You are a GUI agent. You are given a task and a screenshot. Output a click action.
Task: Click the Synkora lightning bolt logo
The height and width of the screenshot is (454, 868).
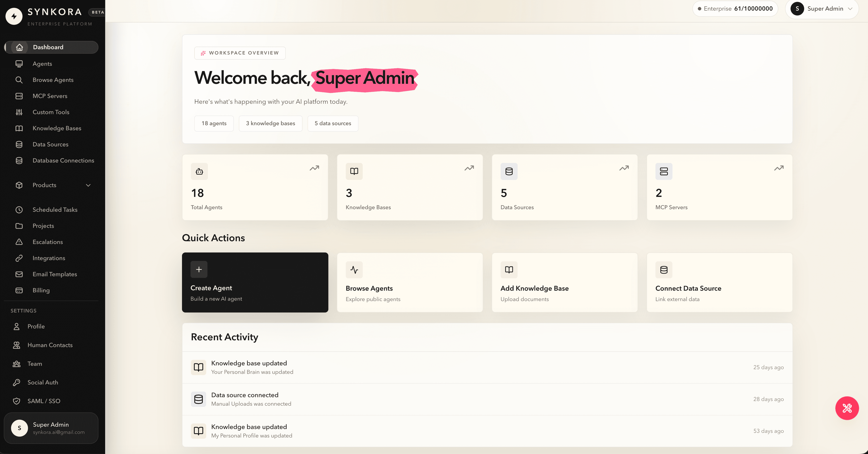[x=14, y=16]
